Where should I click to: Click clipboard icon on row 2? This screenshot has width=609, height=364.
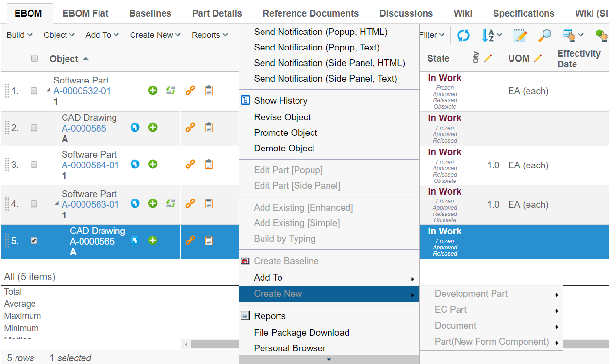tap(209, 128)
